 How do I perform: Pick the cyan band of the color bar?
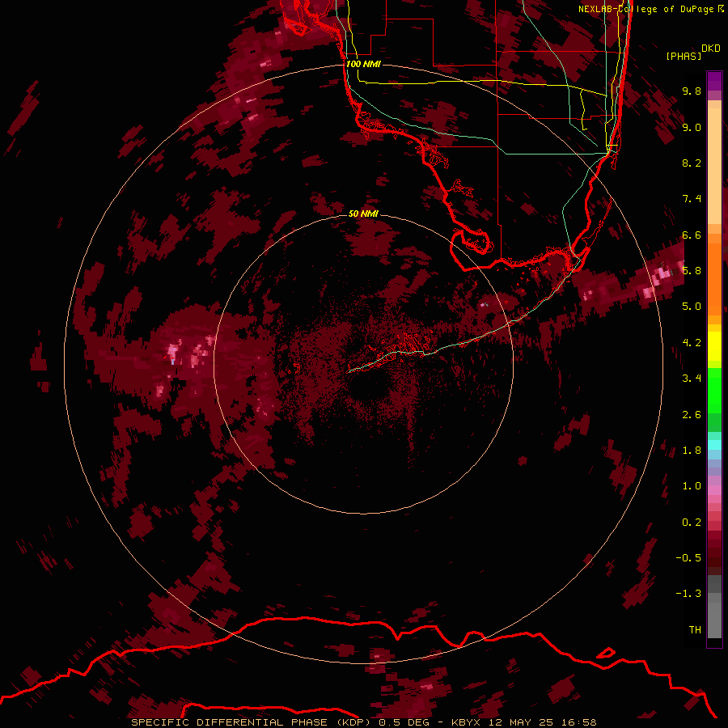pyautogui.click(x=714, y=445)
